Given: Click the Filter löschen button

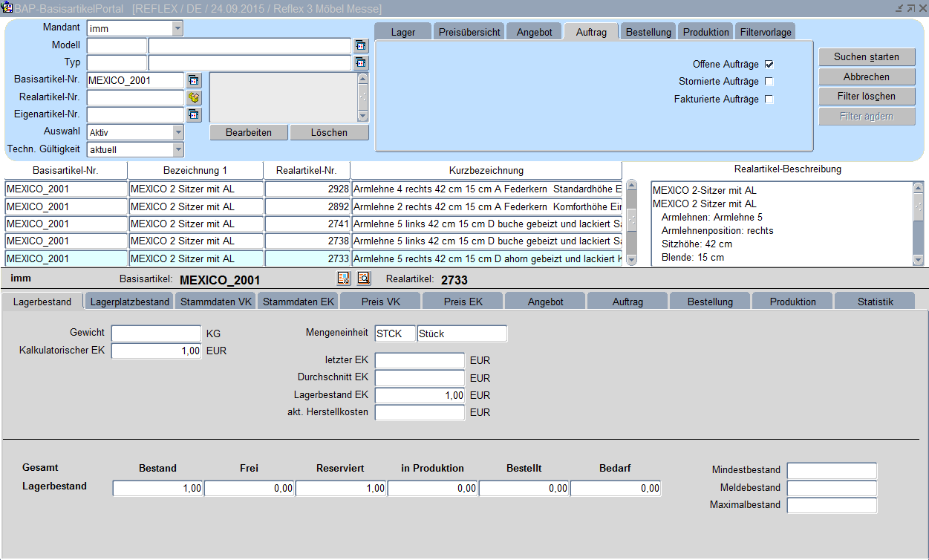Looking at the screenshot, I should [x=867, y=97].
